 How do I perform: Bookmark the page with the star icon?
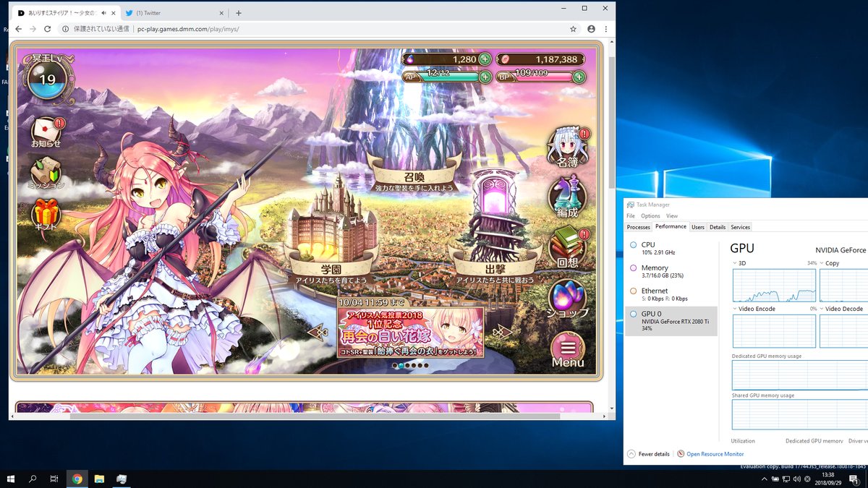pyautogui.click(x=573, y=29)
